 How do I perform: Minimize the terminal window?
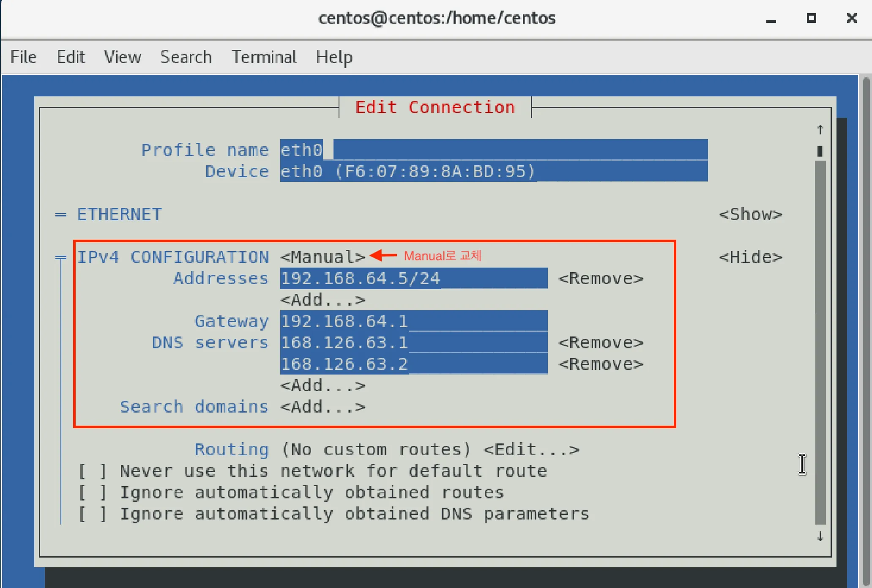click(771, 19)
